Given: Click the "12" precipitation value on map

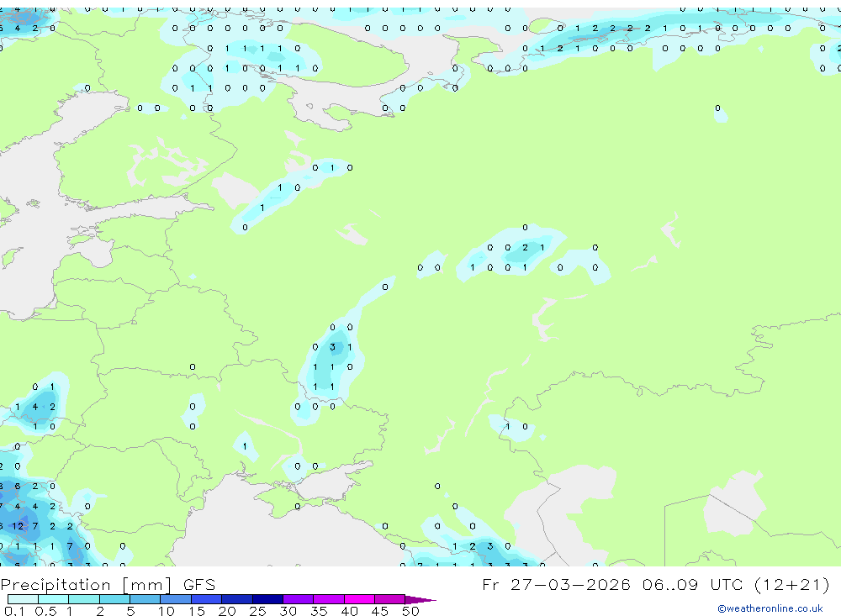Looking at the screenshot, I should click(18, 526).
